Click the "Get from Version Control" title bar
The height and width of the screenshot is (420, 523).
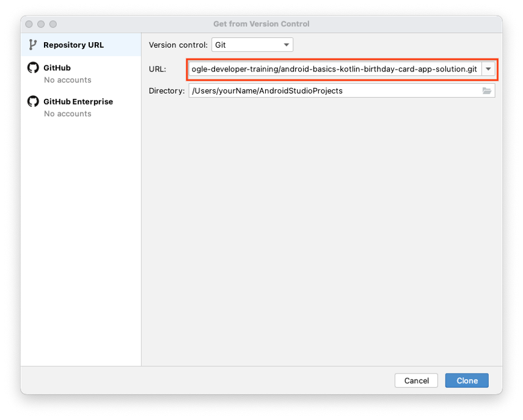(x=261, y=24)
